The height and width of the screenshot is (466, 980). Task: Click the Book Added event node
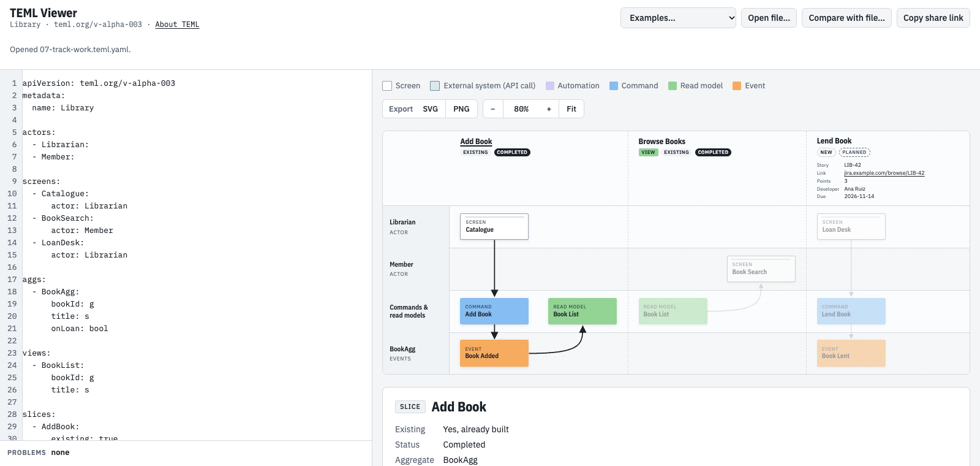pyautogui.click(x=494, y=353)
